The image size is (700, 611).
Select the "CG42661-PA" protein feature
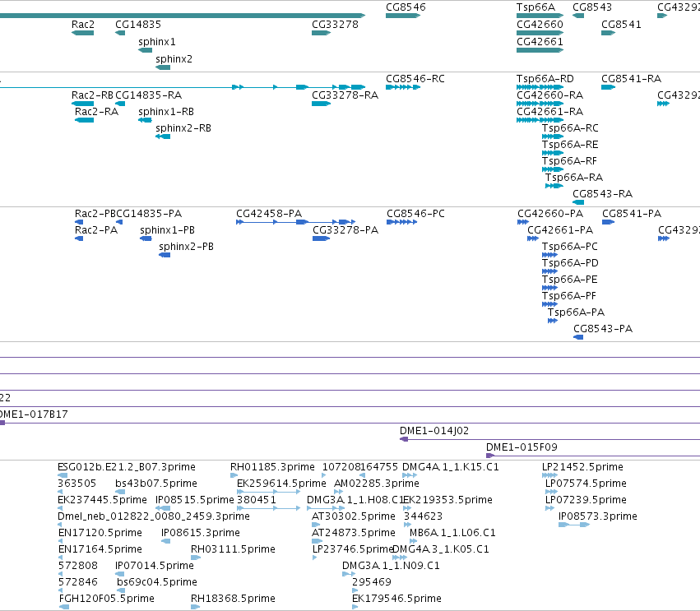click(560, 231)
